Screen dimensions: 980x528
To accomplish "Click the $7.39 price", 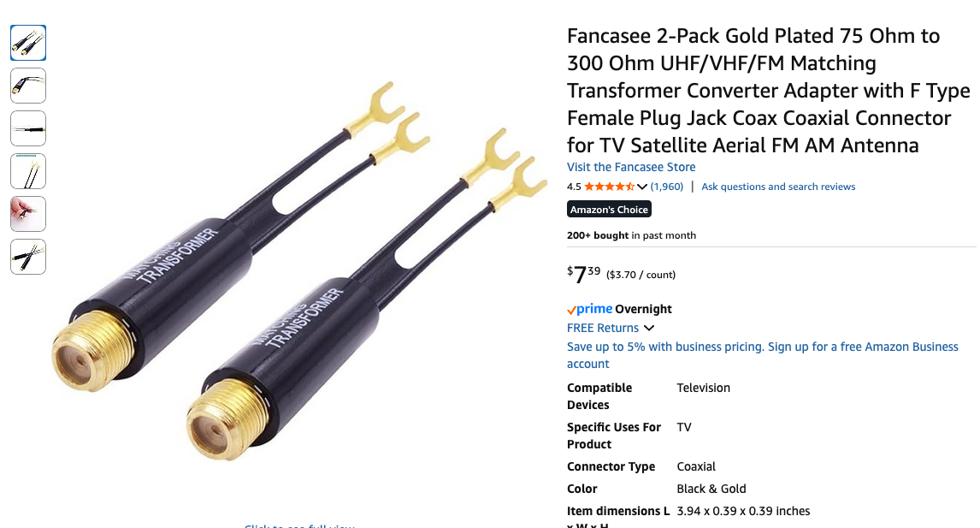I will click(584, 274).
